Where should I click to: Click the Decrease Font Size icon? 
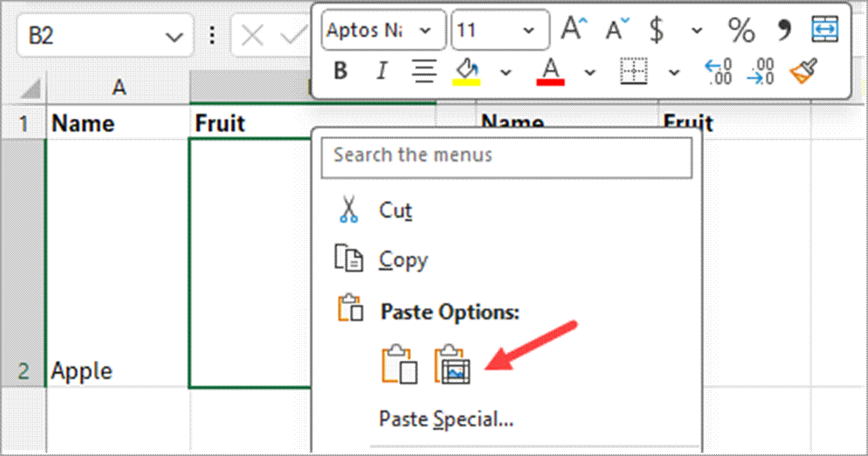(617, 29)
